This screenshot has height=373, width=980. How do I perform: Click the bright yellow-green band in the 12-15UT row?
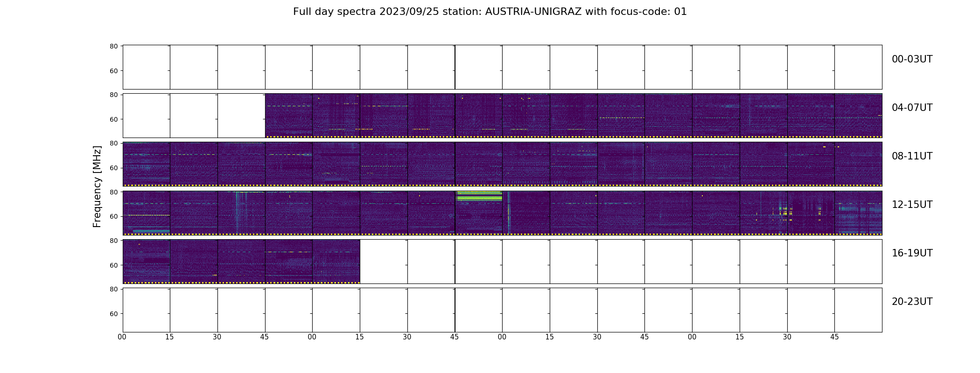(x=479, y=196)
